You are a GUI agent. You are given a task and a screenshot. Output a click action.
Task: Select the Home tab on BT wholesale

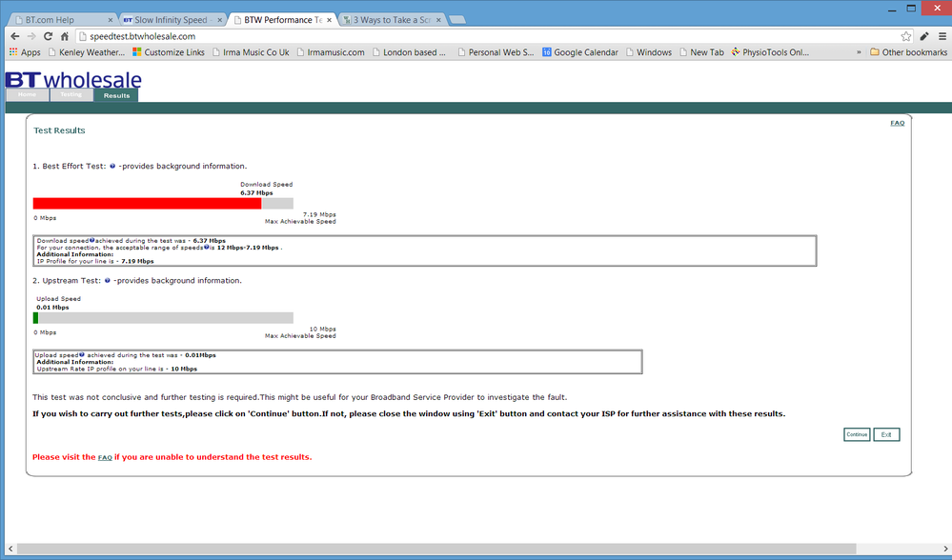pos(27,95)
